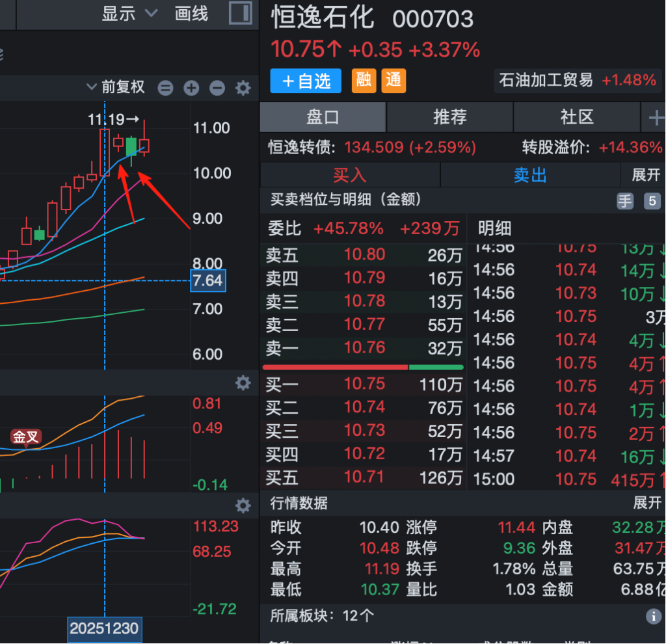
Task: Open the 显示 display dropdown
Action: 129,14
